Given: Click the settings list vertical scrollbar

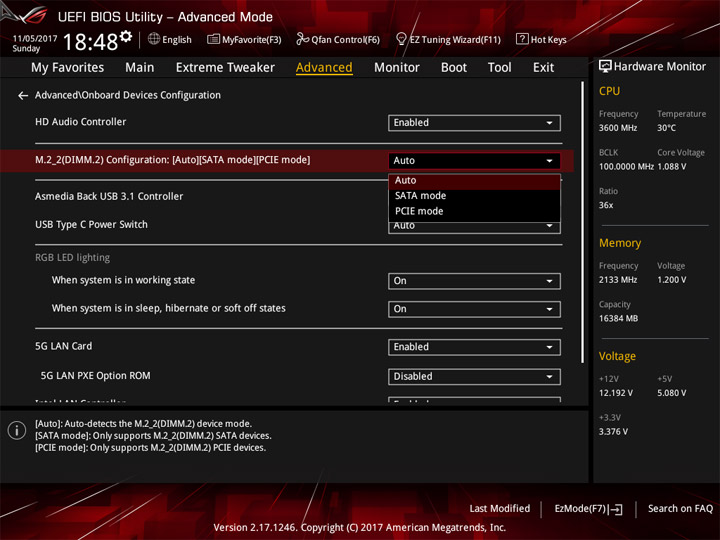Looking at the screenshot, I should 583,223.
